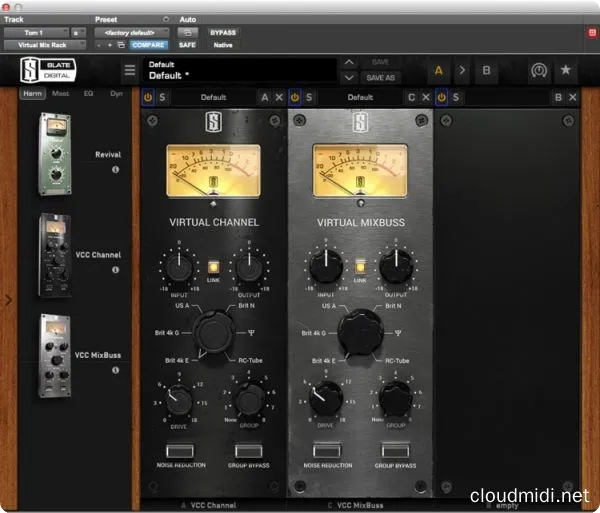
Task: Switch to the EQ module tab
Action: [88, 93]
